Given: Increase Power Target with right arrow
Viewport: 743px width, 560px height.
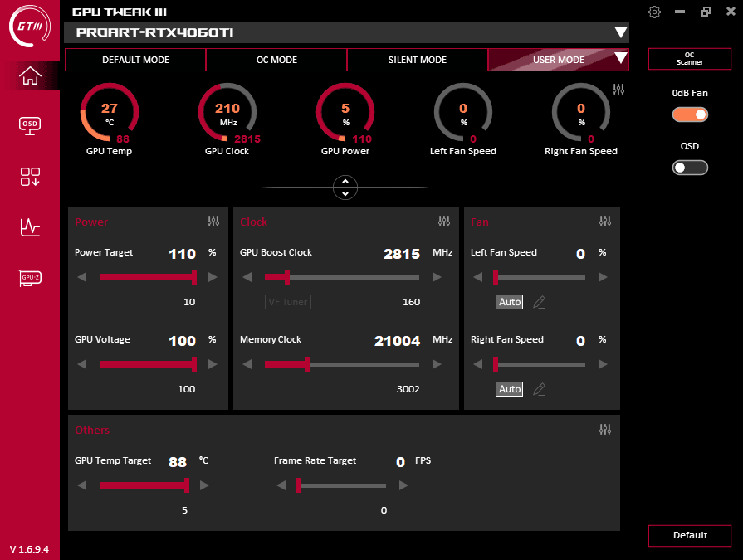Looking at the screenshot, I should coord(213,277).
